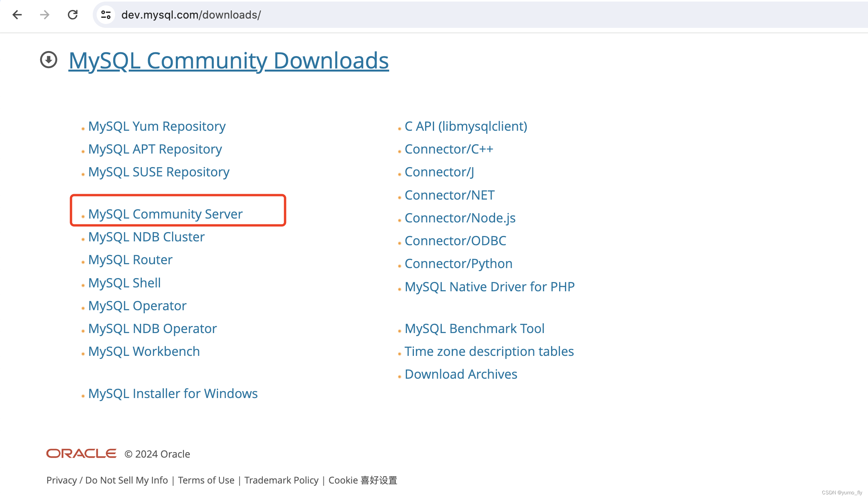Open the MySQL Community Downloads heading link
The height and width of the screenshot is (499, 868).
coord(229,60)
